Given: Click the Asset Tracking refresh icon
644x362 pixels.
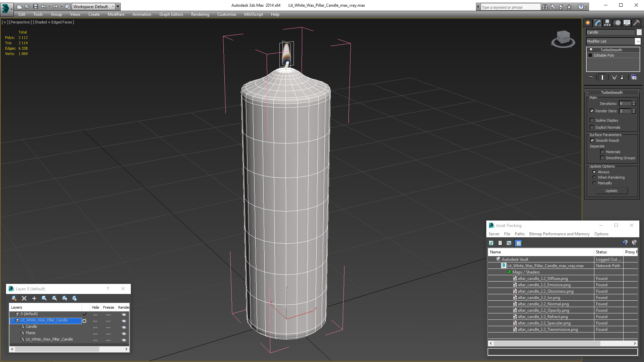Looking at the screenshot, I should 491,243.
